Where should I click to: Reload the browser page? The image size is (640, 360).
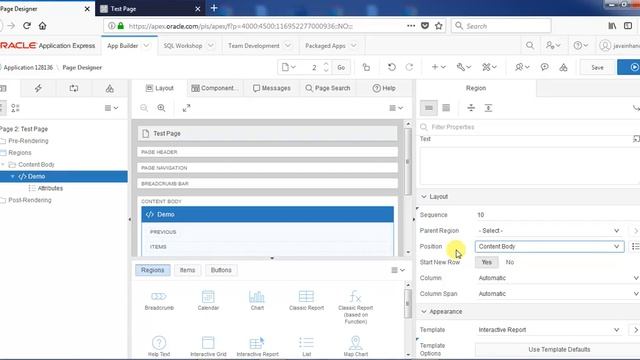click(27, 26)
